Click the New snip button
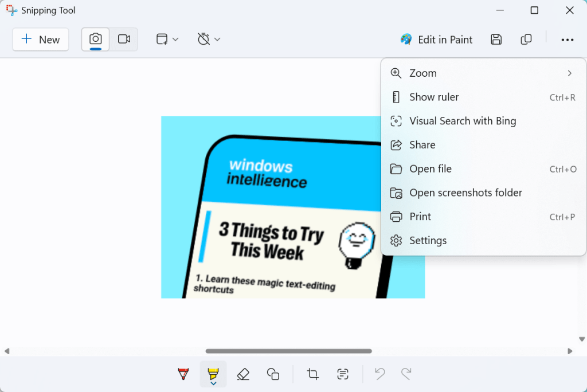The width and height of the screenshot is (587, 392). point(41,40)
